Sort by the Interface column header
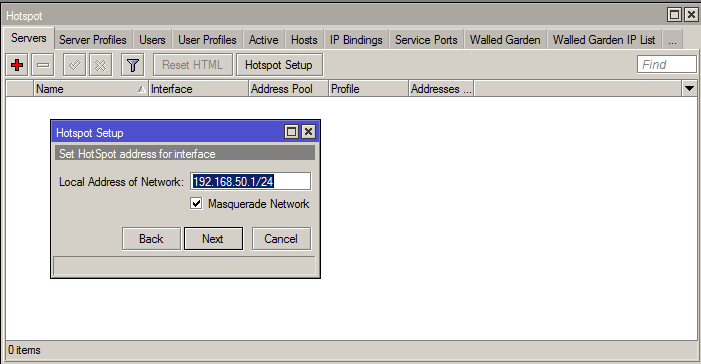 click(x=198, y=89)
